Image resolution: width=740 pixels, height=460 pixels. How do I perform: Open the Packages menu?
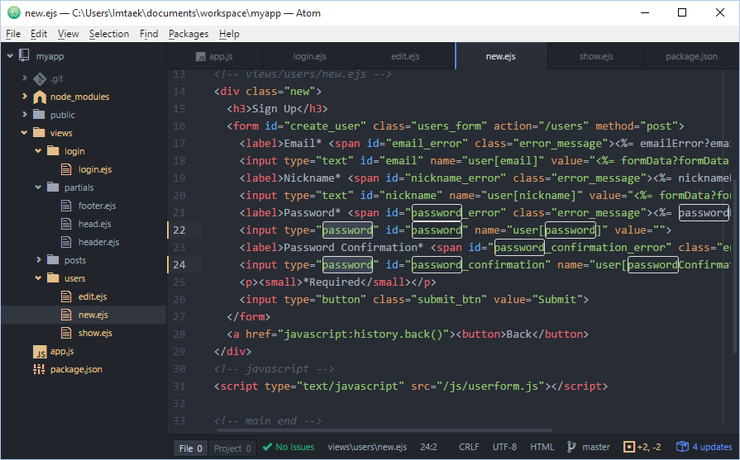tap(188, 33)
